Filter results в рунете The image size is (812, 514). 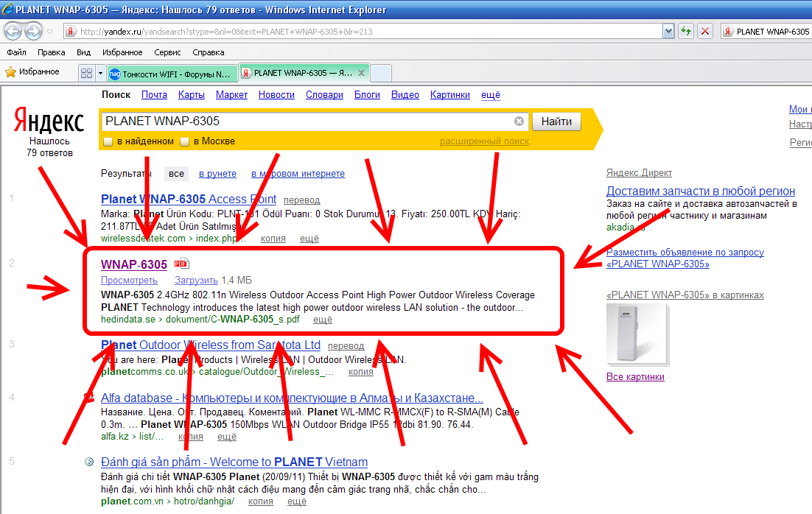pos(217,174)
